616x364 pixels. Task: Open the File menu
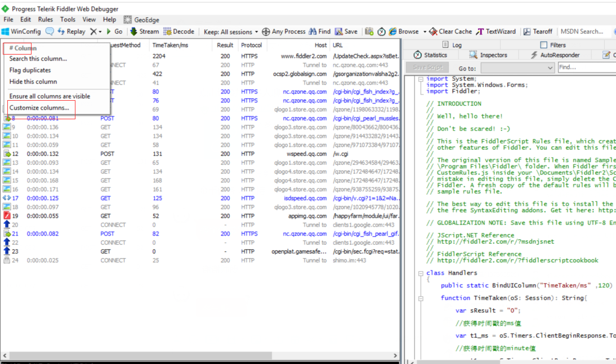pyautogui.click(x=8, y=20)
